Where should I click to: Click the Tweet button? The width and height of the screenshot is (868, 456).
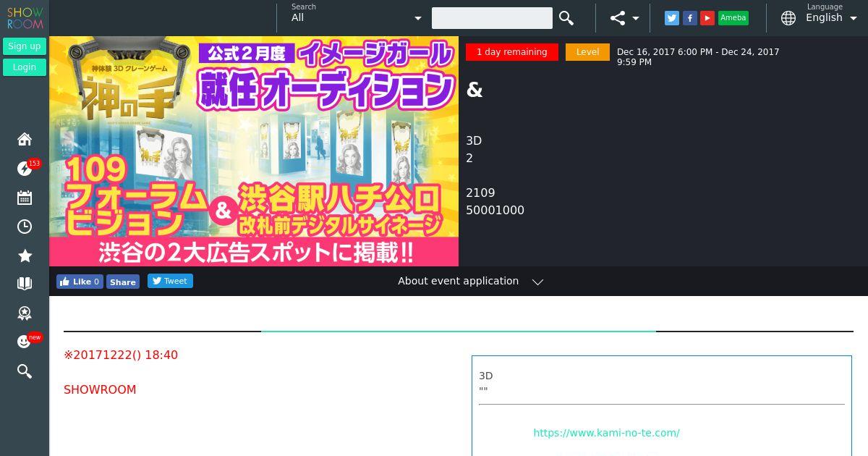point(170,281)
